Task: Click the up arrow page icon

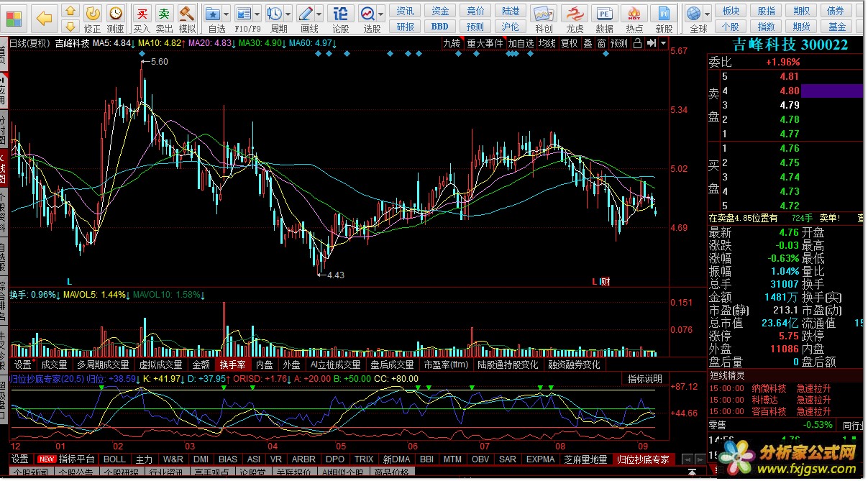Action: [70, 11]
